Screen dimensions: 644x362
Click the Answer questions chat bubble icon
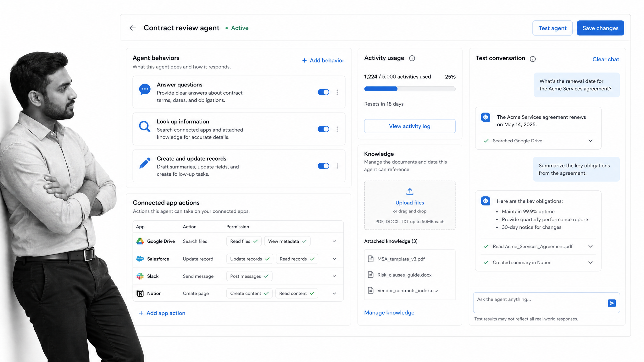(145, 90)
